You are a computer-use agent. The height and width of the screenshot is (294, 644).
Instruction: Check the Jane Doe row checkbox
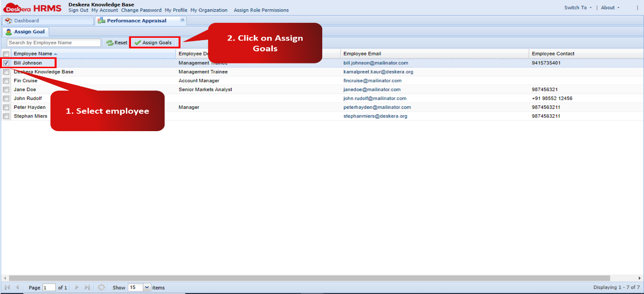(6, 90)
